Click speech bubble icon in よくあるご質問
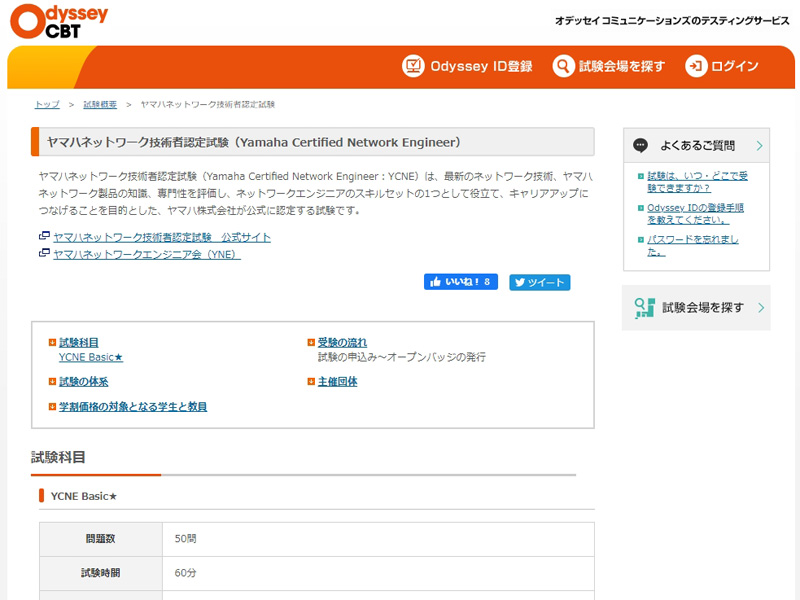Viewport: 800px width, 600px height. [640, 145]
